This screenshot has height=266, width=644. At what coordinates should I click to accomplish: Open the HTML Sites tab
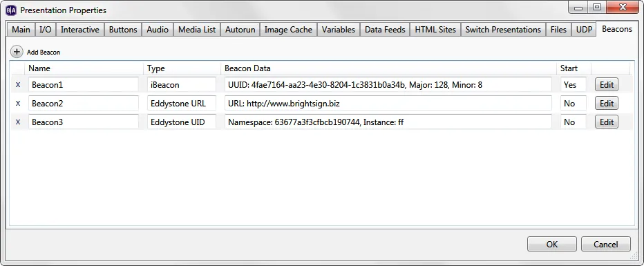(x=435, y=30)
